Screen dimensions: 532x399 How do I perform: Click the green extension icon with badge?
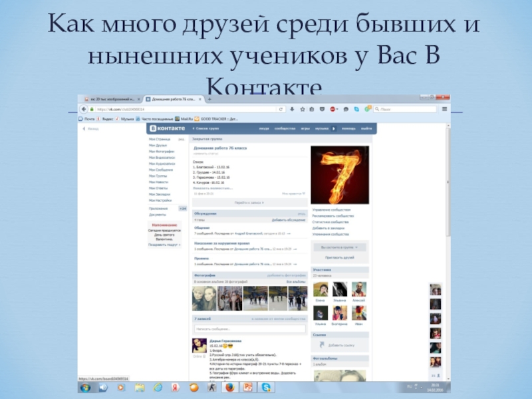(x=368, y=108)
